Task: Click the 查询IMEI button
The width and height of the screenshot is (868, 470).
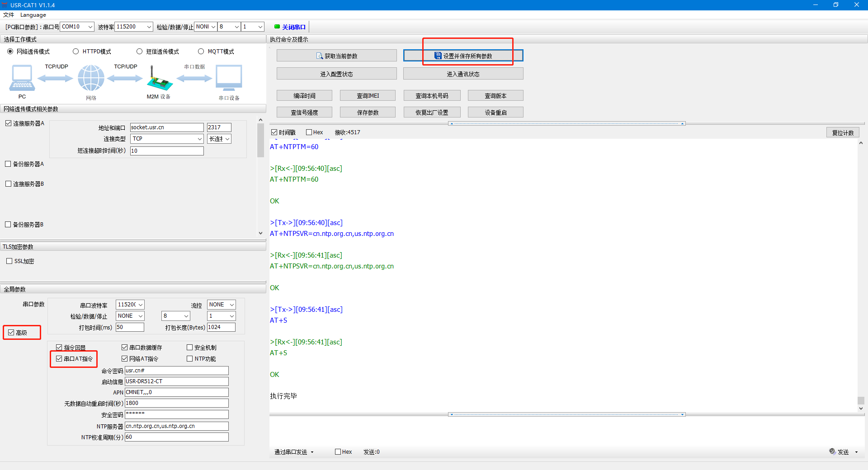Action: click(x=368, y=95)
